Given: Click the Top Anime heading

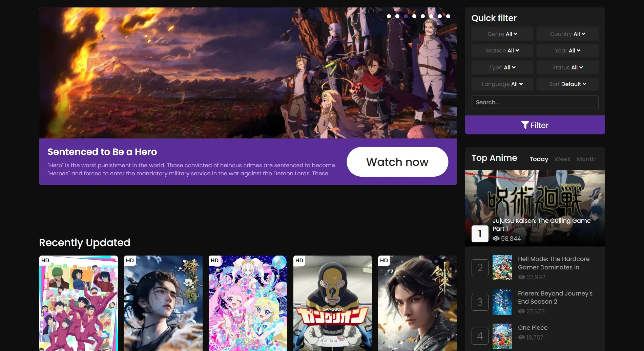Looking at the screenshot, I should pyautogui.click(x=494, y=158).
